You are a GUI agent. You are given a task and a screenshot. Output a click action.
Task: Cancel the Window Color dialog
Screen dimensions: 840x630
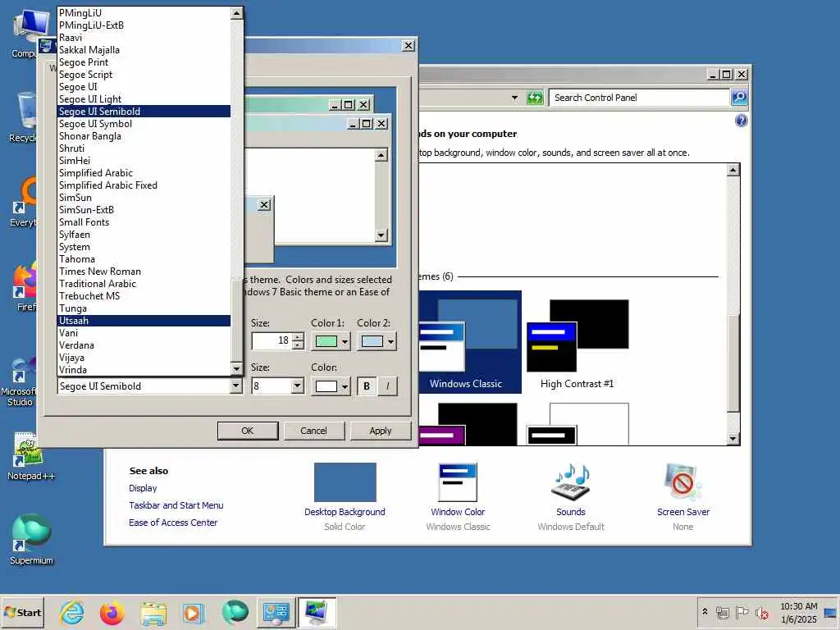tap(313, 431)
